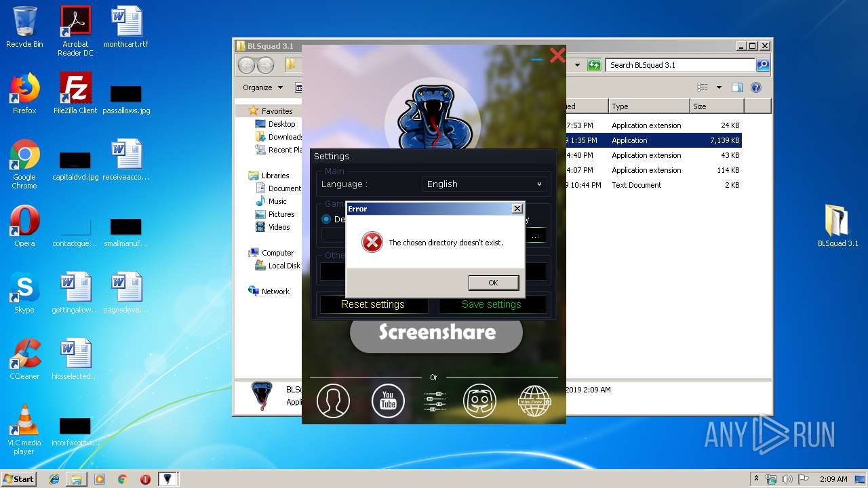The image size is (868, 488).
Task: Click the search magnifier icon in Explorer
Action: [763, 65]
